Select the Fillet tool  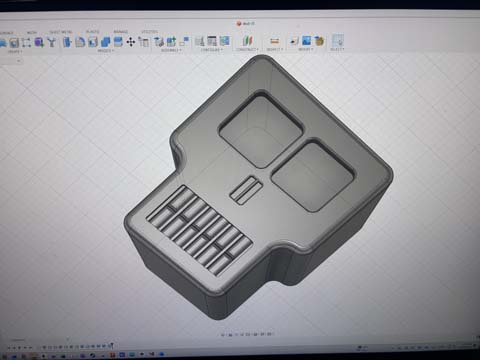tap(80, 42)
